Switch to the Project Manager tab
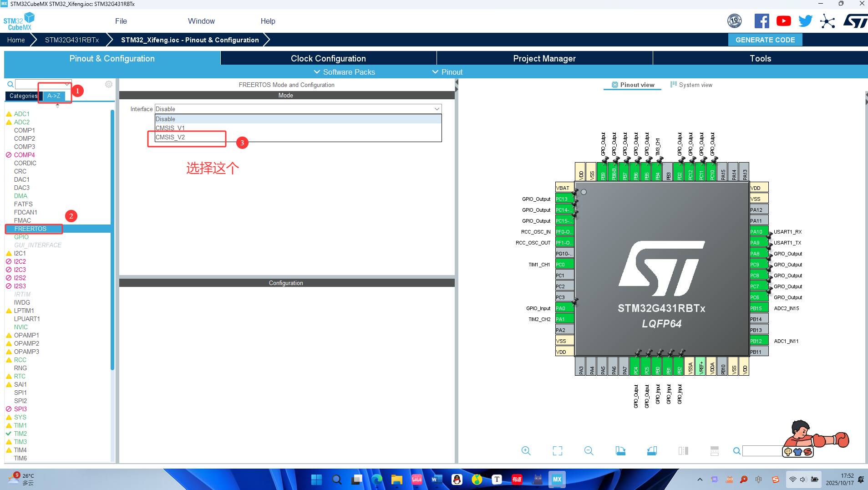Viewport: 868px width, 490px height. [544, 58]
